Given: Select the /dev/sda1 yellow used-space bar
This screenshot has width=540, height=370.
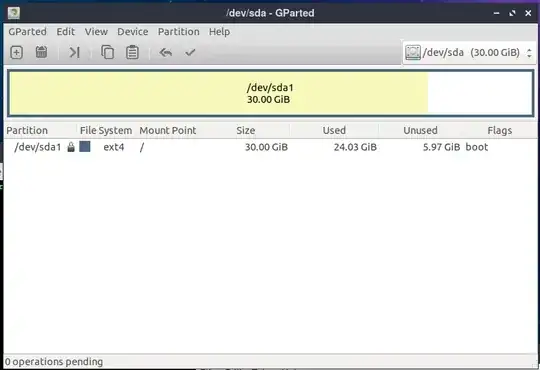Looking at the screenshot, I should 218,93.
